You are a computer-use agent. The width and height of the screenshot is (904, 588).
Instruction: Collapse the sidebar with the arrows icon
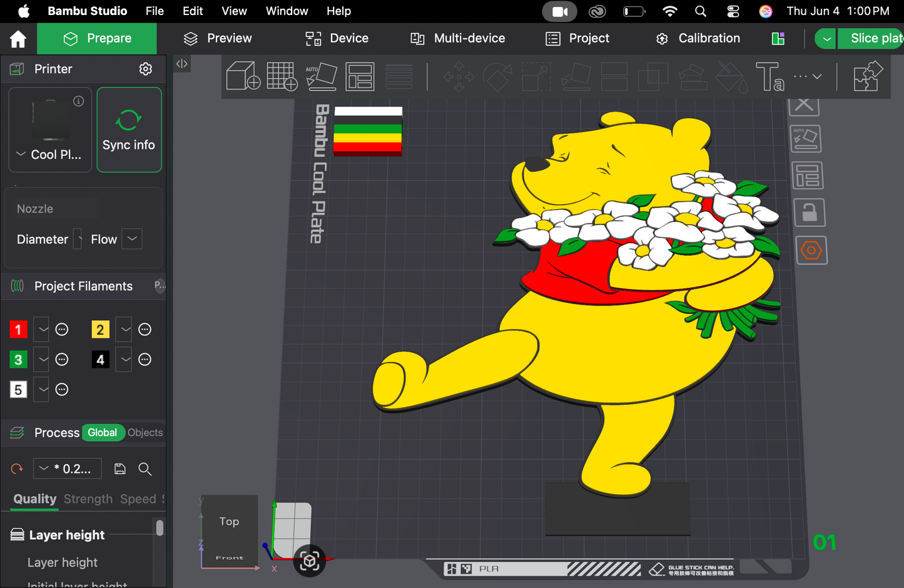[182, 63]
